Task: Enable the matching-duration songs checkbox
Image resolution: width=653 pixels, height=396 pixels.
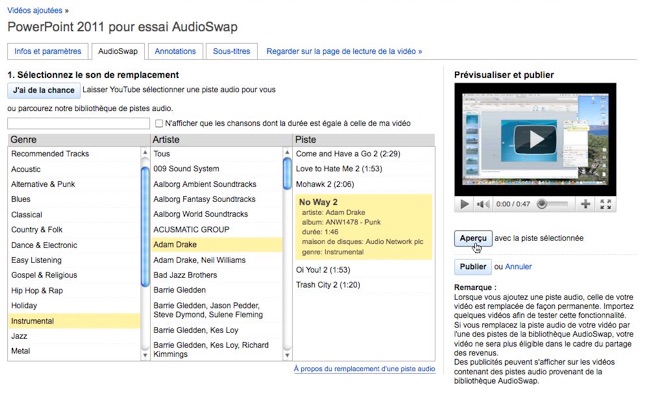Action: click(x=159, y=123)
